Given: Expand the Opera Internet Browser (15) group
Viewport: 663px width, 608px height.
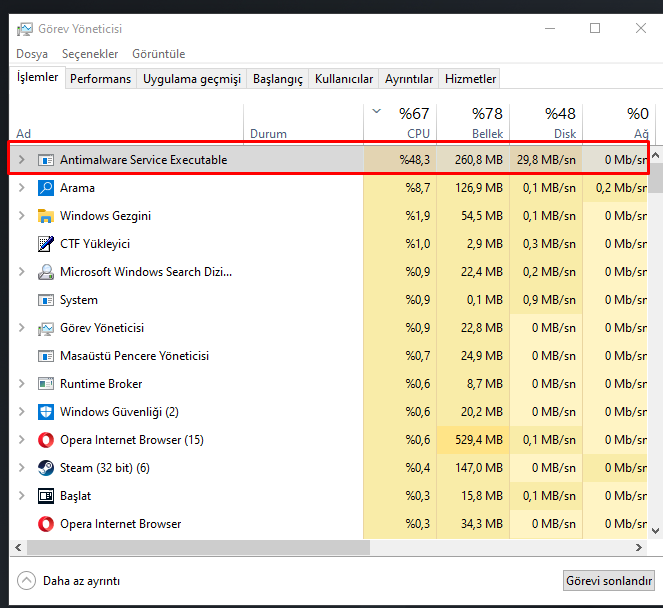Looking at the screenshot, I should pos(22,440).
